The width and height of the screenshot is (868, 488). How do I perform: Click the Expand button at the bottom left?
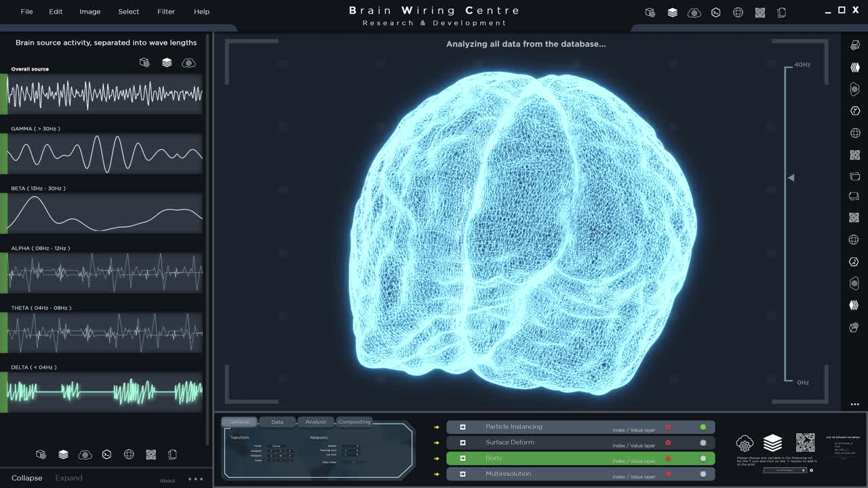68,478
